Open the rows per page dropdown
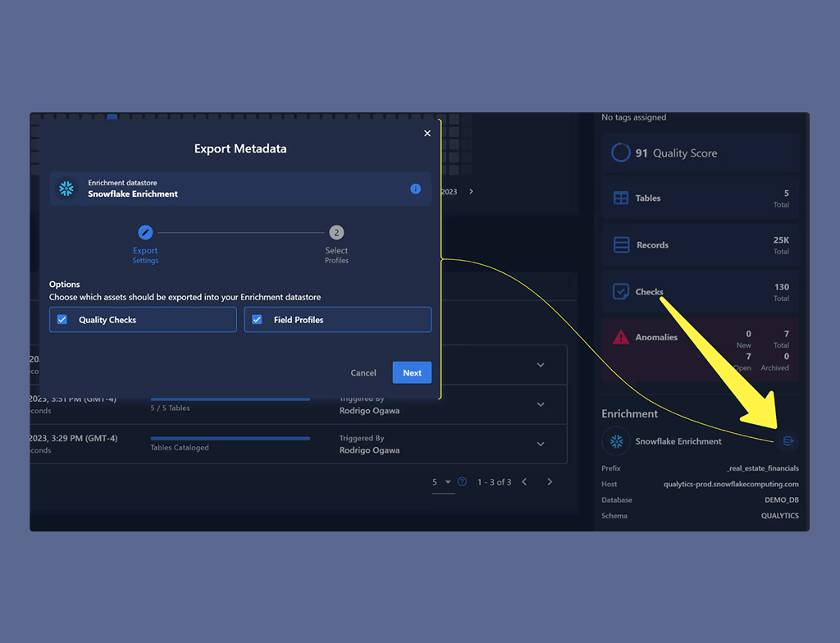 point(442,481)
